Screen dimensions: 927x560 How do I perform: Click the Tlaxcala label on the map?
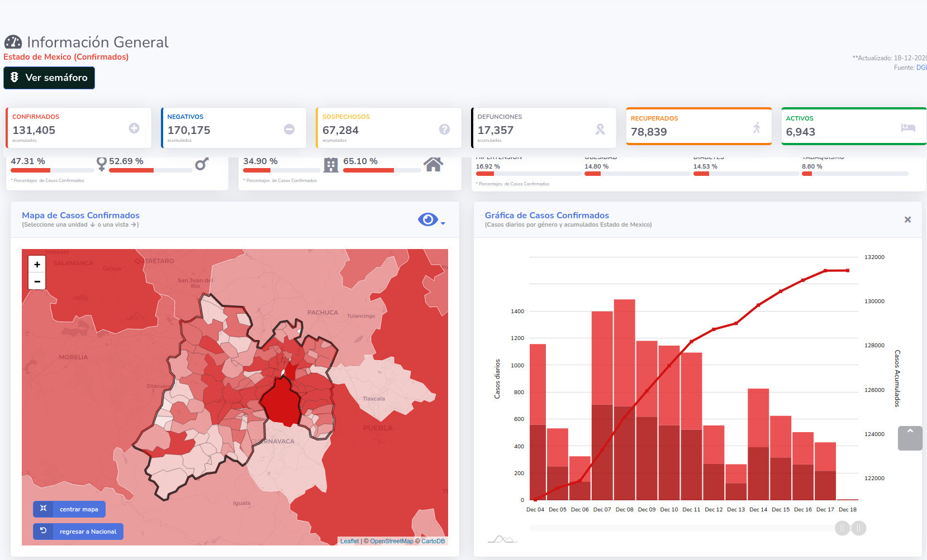374,399
